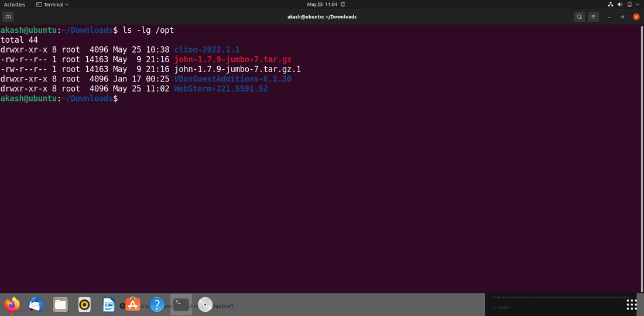Click the 'May 25 11:02' timestamp
Screen dimensions: 644x316
tap(141, 89)
